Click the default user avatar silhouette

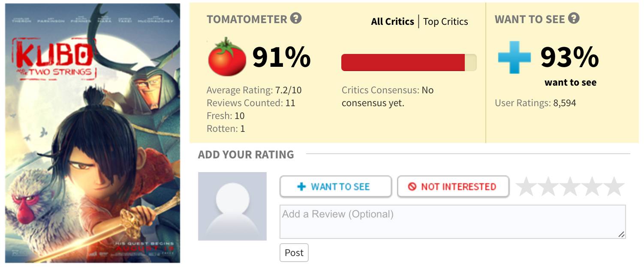(x=232, y=206)
